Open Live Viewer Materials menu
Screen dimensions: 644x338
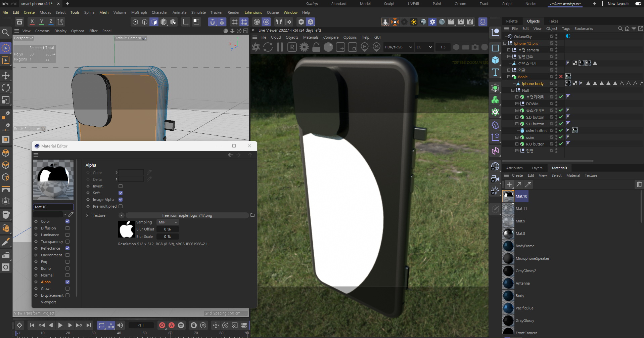311,37
